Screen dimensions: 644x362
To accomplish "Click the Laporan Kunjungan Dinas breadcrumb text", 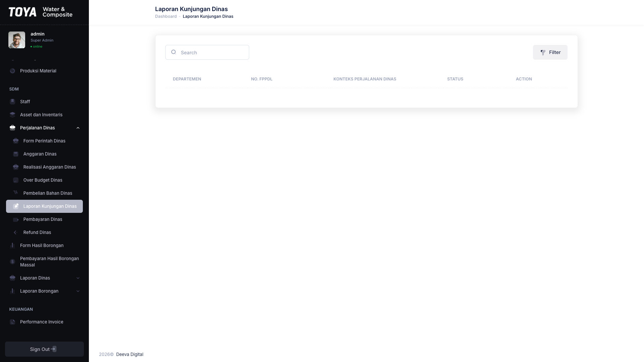I will (x=208, y=16).
